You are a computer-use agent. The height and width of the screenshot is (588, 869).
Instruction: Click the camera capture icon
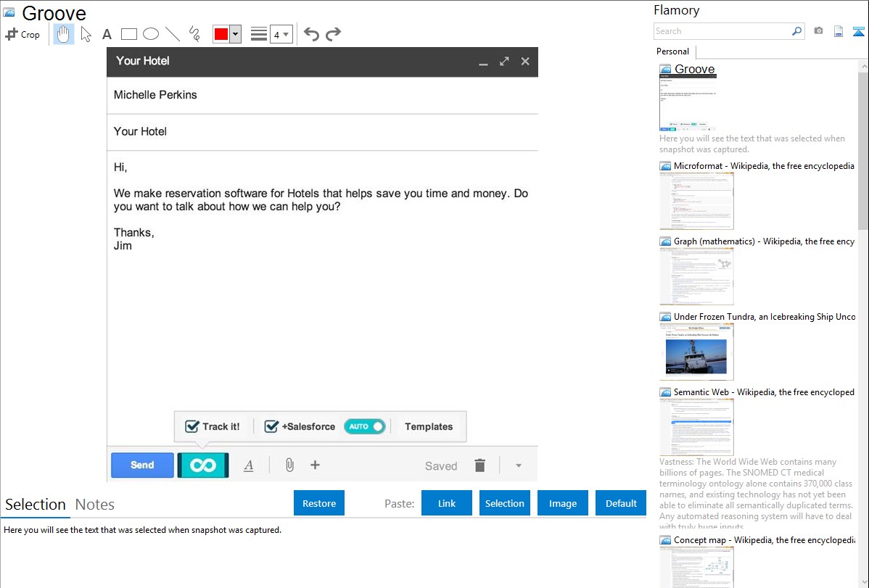(818, 31)
